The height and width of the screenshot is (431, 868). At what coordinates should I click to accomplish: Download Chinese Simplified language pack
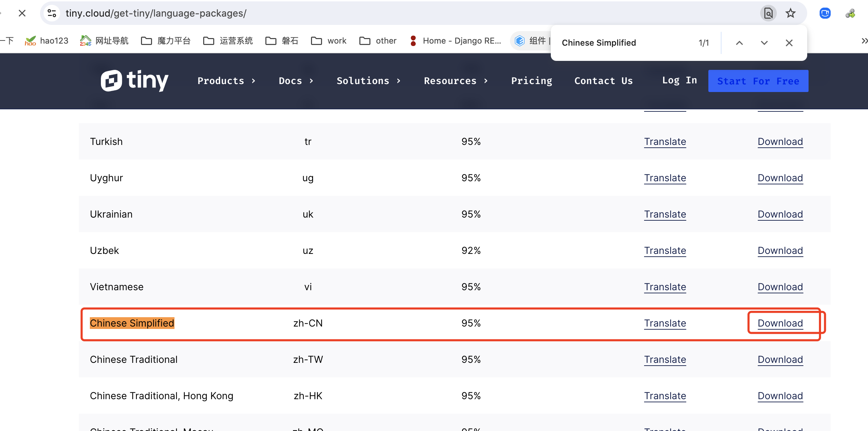point(780,323)
